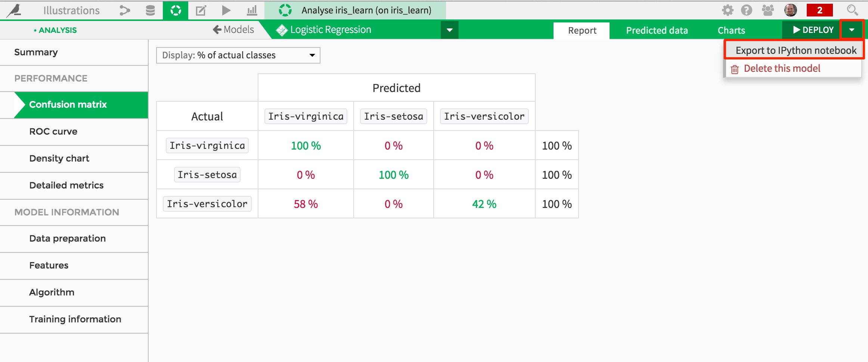Expand the Logistic Regression model dropdown
The width and height of the screenshot is (868, 362).
[450, 30]
